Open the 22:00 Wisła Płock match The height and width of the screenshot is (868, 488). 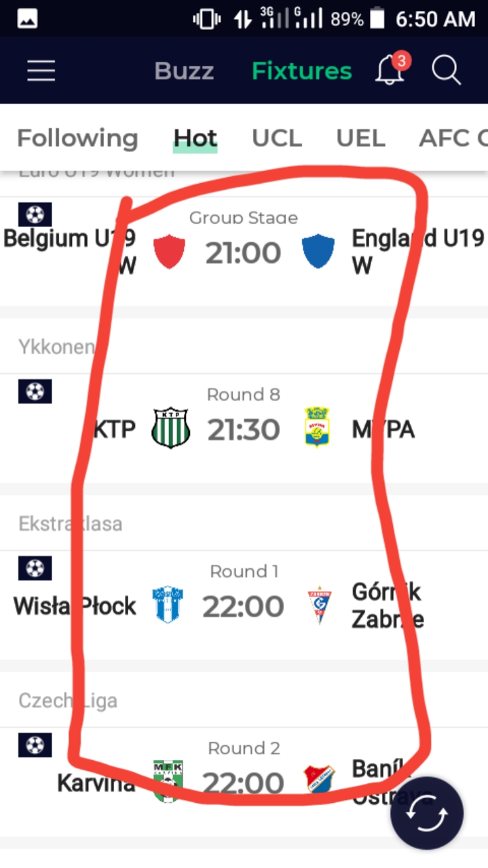pos(243,606)
